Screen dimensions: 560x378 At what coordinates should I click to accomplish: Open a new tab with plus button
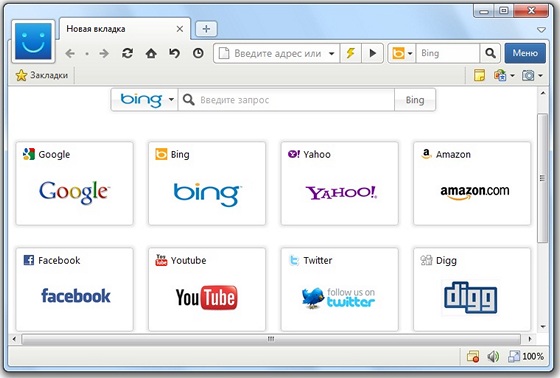[206, 29]
